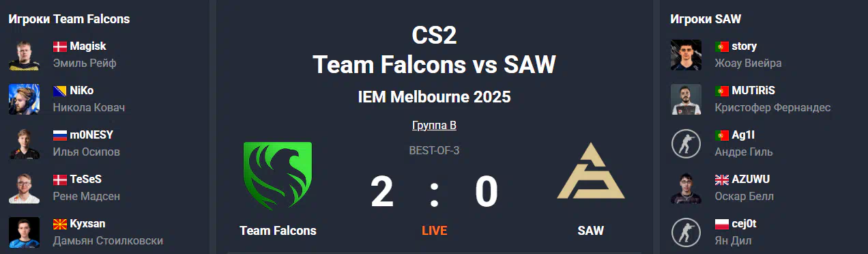The image size is (868, 254).
Task: Open Magisk's player avatar
Action: 25,55
